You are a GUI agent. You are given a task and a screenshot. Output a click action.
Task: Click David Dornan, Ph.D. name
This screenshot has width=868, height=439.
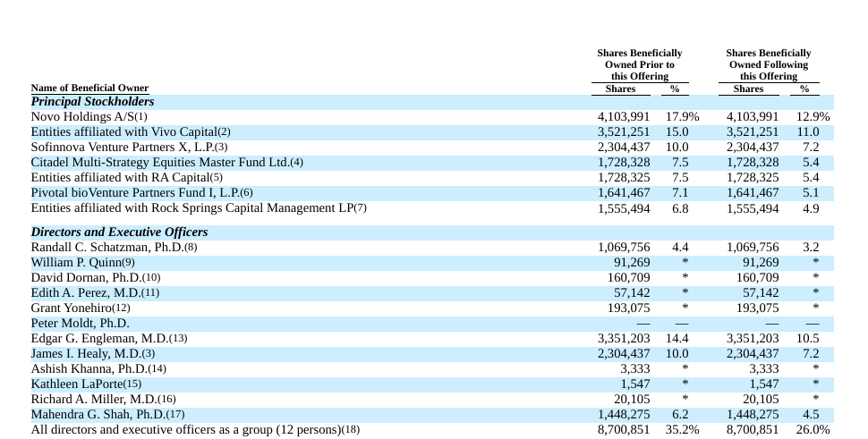[87, 277]
